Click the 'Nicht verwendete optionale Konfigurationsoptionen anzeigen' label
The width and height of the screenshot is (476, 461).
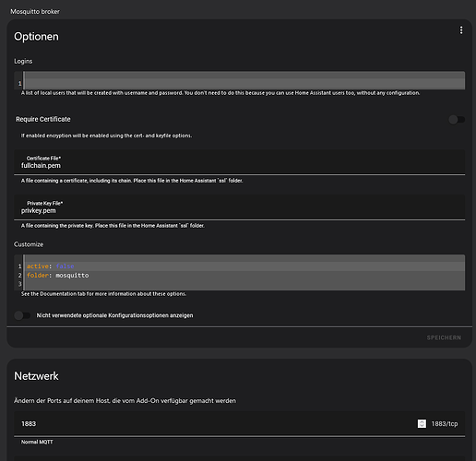(114, 315)
